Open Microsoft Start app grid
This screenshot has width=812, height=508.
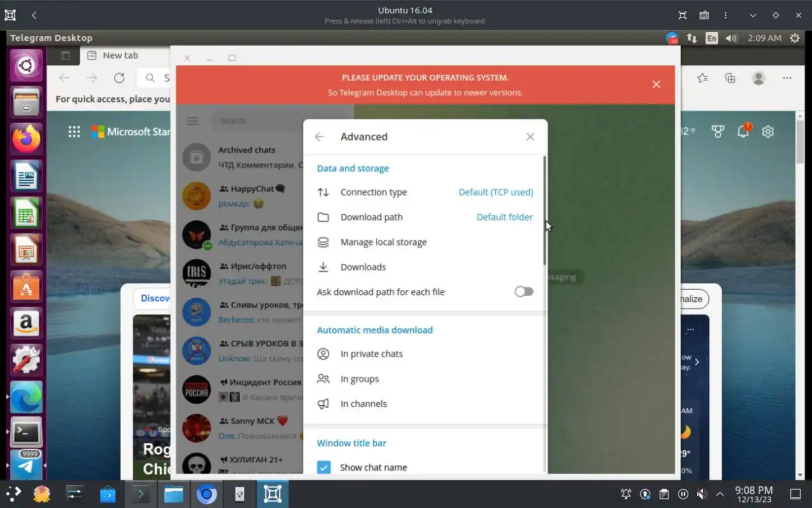click(74, 131)
